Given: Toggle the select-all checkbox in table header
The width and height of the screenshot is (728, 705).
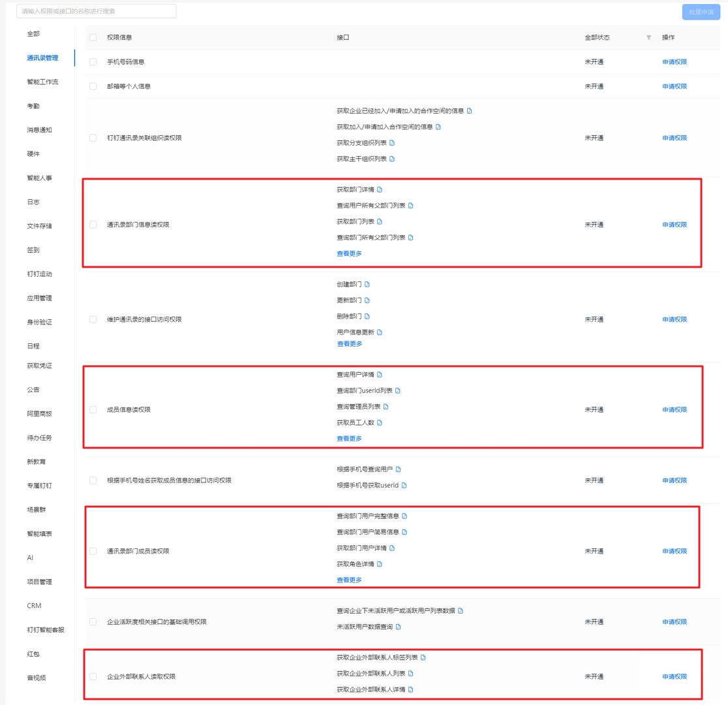Looking at the screenshot, I should coord(93,37).
